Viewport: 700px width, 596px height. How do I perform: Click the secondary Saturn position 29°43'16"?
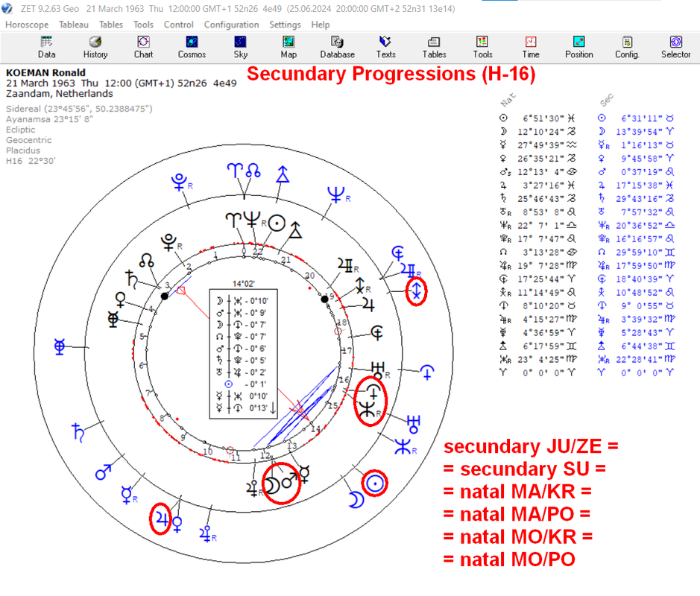640,198
